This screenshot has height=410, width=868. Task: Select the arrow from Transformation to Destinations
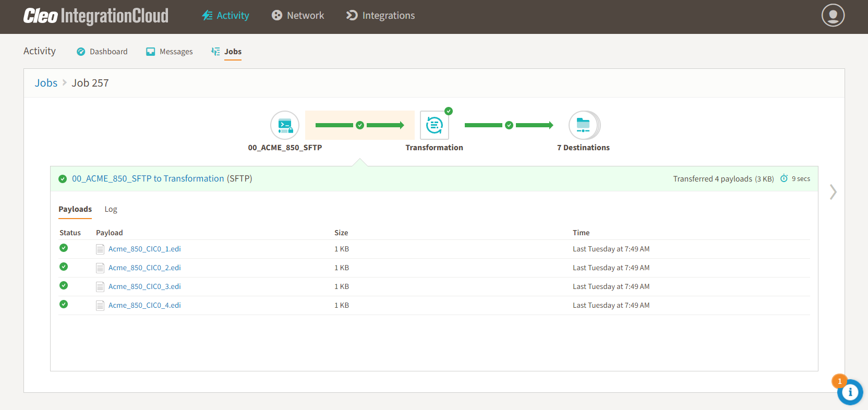(509, 125)
